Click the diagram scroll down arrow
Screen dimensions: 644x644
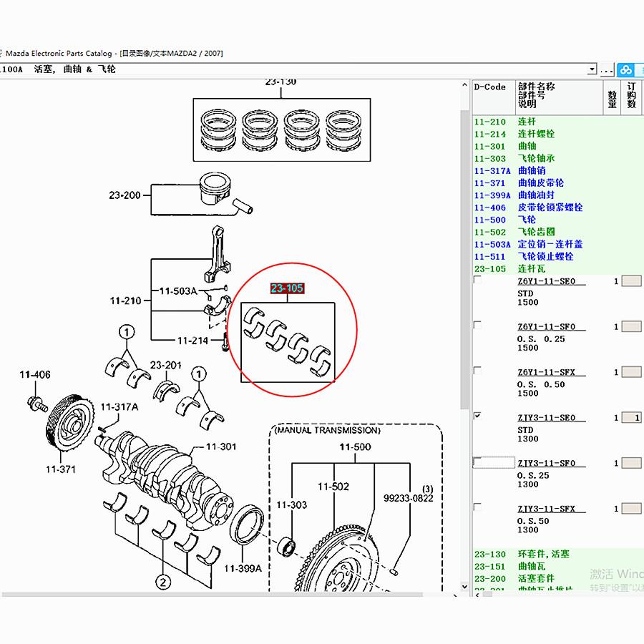click(x=464, y=587)
